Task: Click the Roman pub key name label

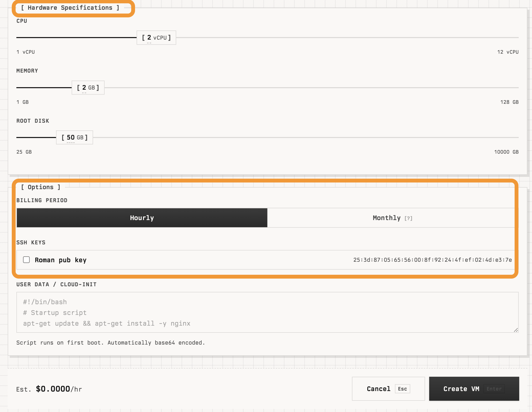Action: 61,260
